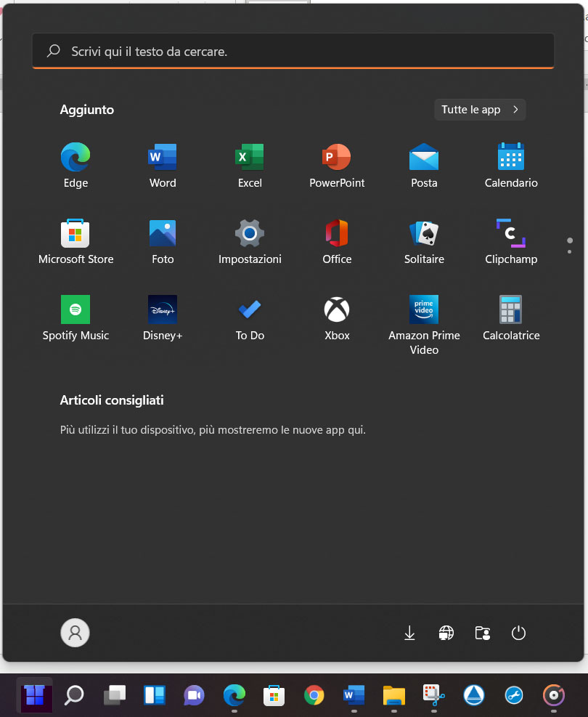Click Chrome icon on taskbar
This screenshot has height=717, width=588.
[314, 695]
